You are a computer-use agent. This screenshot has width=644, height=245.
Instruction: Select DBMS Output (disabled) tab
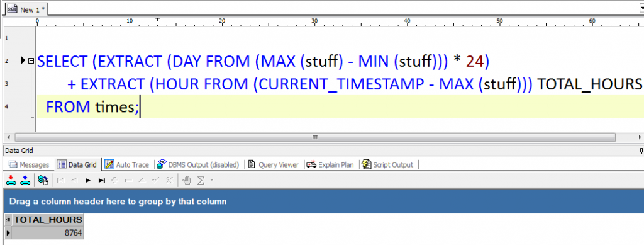[198, 165]
